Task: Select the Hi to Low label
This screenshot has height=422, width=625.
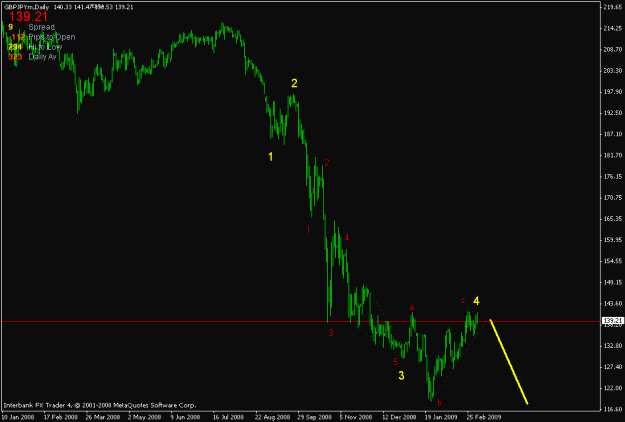Action: pyautogui.click(x=45, y=47)
